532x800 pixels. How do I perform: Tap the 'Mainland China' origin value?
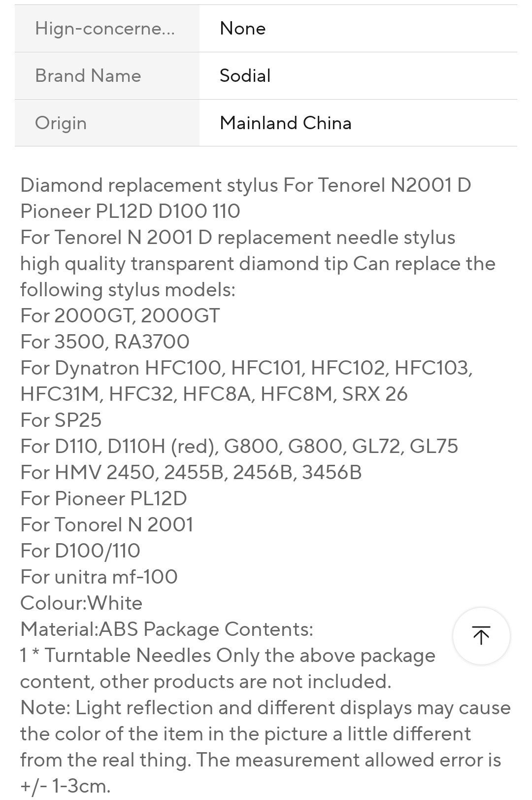click(286, 123)
